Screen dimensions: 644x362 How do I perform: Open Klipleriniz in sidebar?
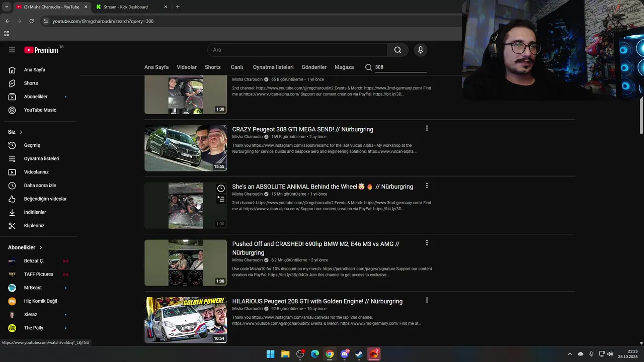(34, 226)
